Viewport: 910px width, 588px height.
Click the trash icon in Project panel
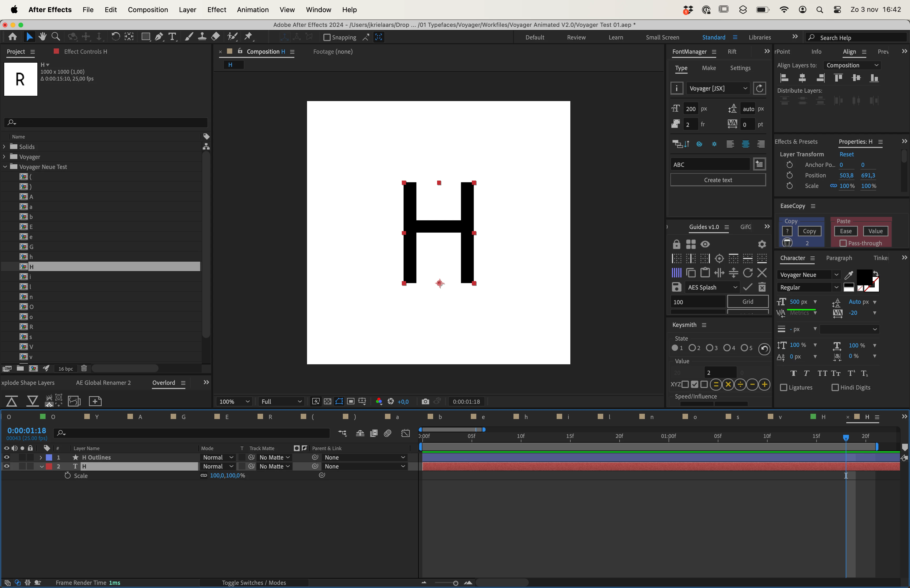(84, 368)
